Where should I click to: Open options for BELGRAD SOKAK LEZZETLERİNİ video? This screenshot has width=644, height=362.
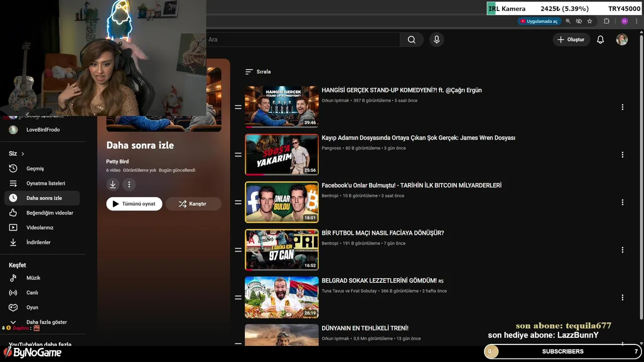tap(622, 298)
